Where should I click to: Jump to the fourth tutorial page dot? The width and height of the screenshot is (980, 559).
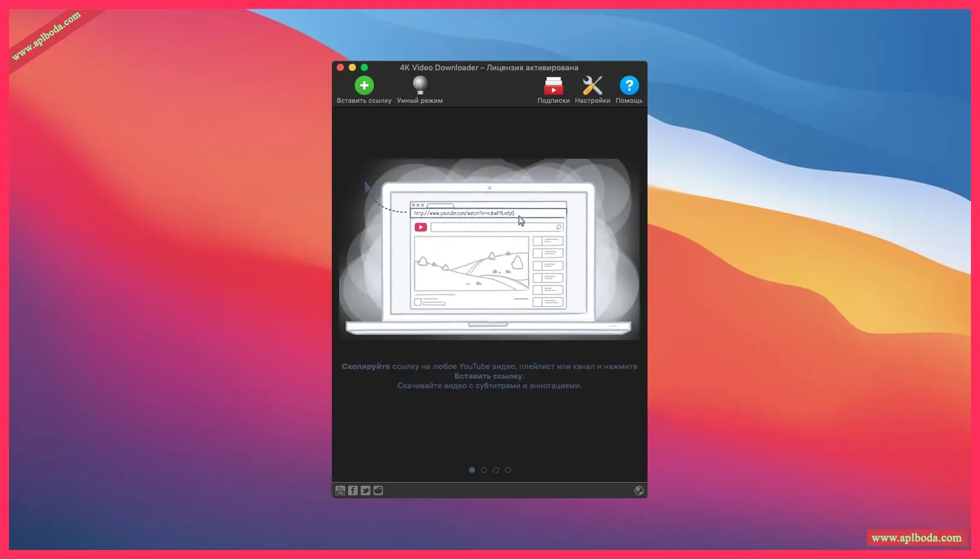click(x=508, y=470)
